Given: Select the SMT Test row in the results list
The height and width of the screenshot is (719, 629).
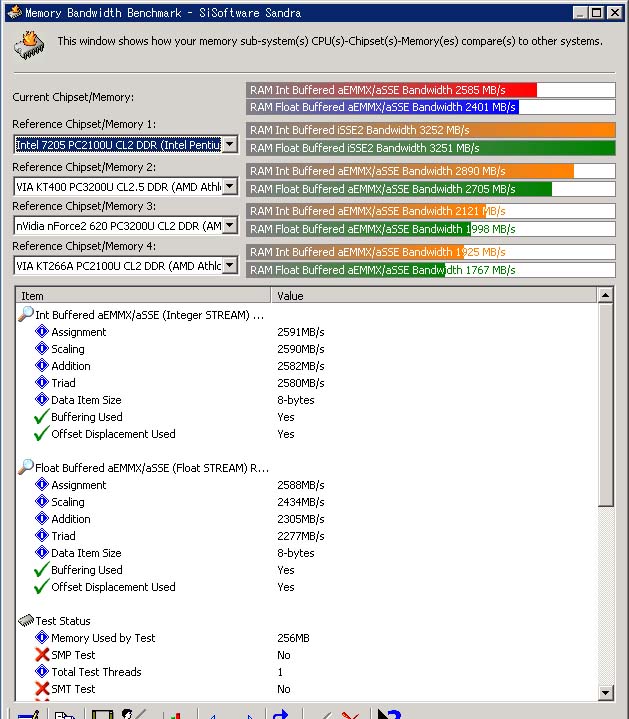Looking at the screenshot, I should pos(73,689).
